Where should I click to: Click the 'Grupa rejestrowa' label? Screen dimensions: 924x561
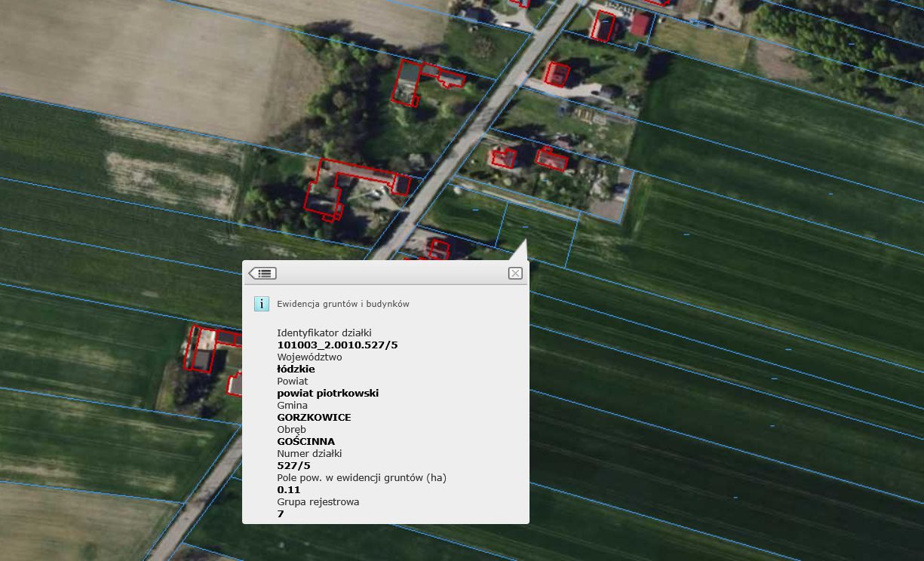coord(318,501)
